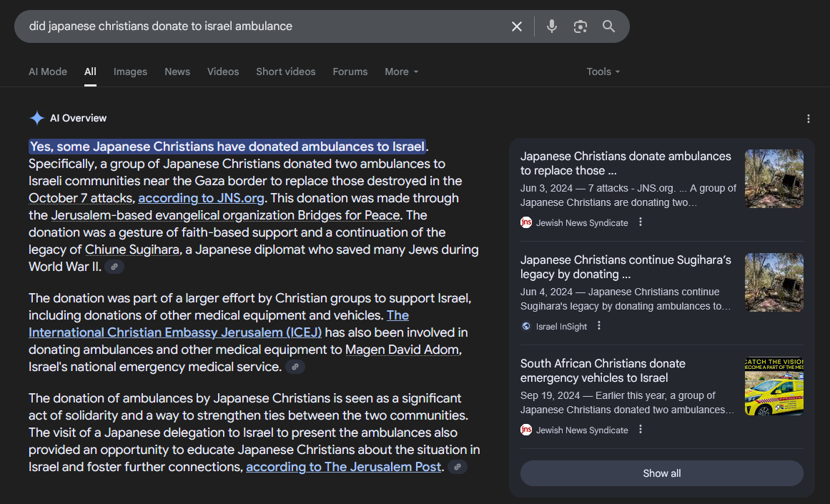Click the 'Bridges for Peace' organization term
Screen dimensions: 830x504
pyautogui.click(x=225, y=215)
